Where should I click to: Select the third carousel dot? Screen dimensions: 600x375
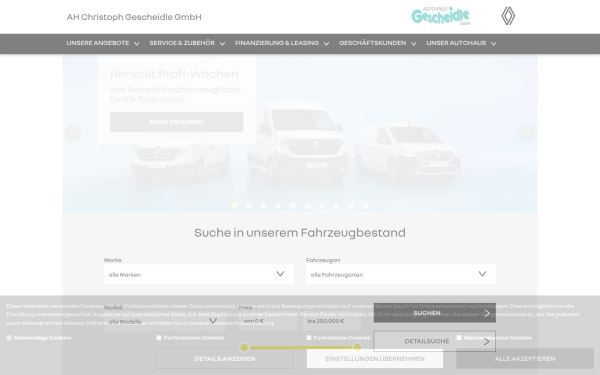[264, 205]
